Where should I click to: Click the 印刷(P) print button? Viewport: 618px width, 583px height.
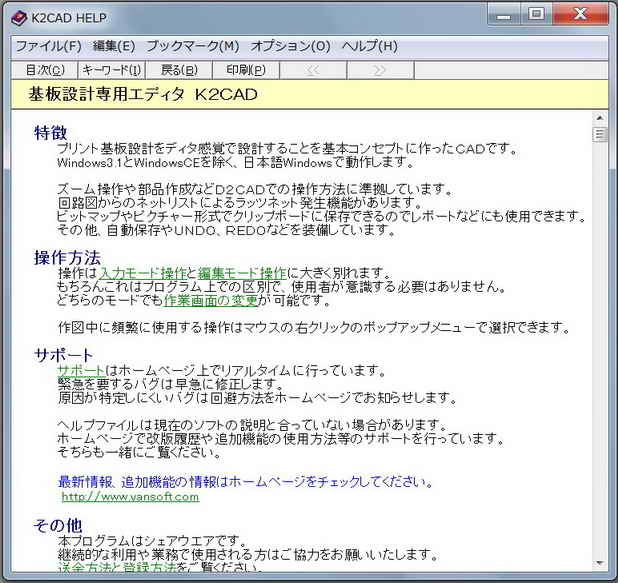246,70
